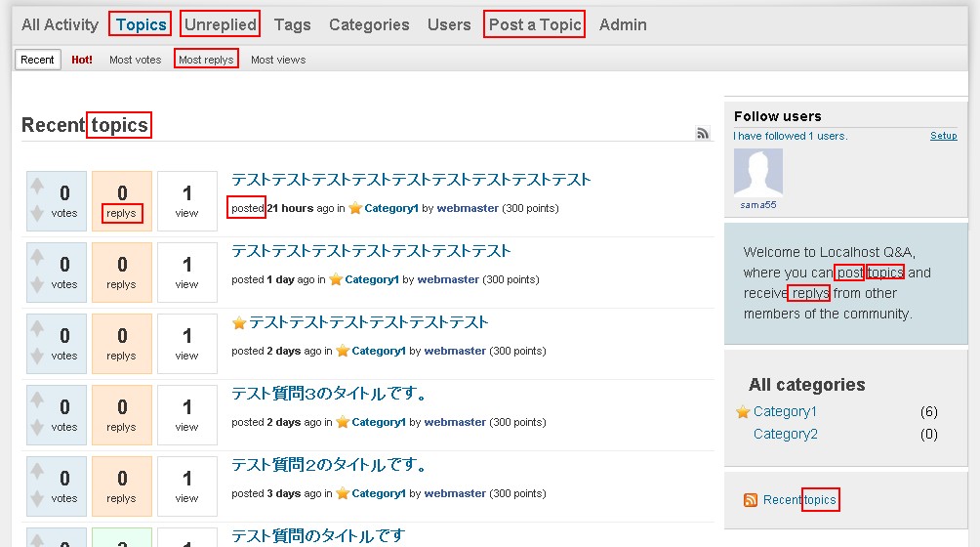The image size is (980, 547).
Task: Open topic 'テスト質問2のタイトルです。'
Action: [x=329, y=465]
